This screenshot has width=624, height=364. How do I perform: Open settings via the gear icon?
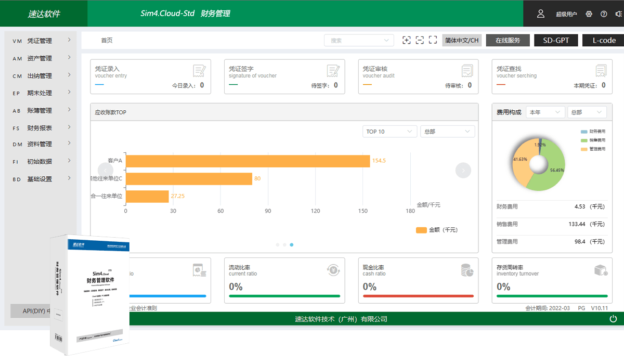tap(589, 14)
